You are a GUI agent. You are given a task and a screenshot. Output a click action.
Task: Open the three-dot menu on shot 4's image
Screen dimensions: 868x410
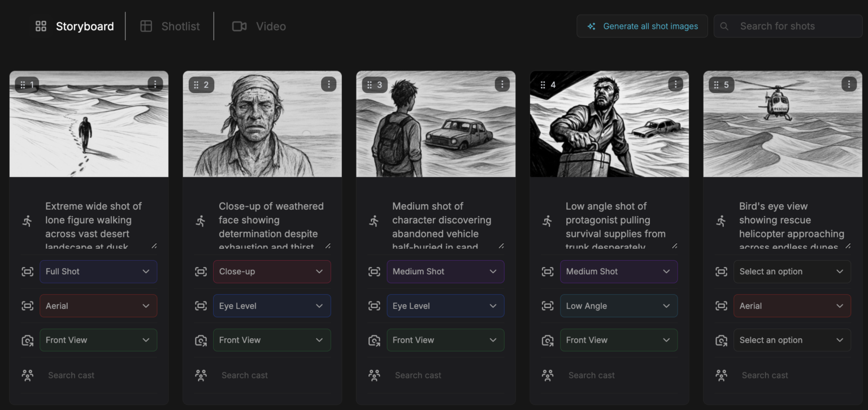(675, 84)
